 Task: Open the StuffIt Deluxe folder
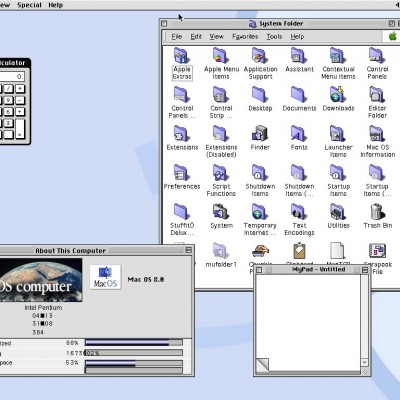182,212
